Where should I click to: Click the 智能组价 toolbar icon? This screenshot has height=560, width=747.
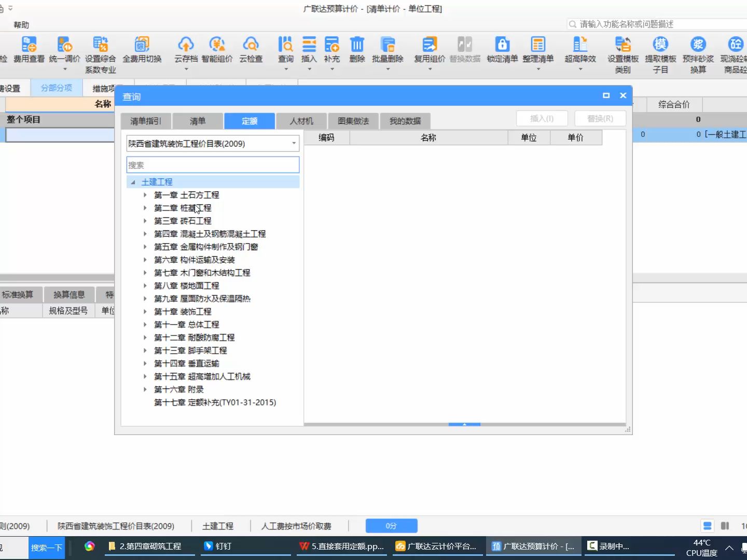217,50
